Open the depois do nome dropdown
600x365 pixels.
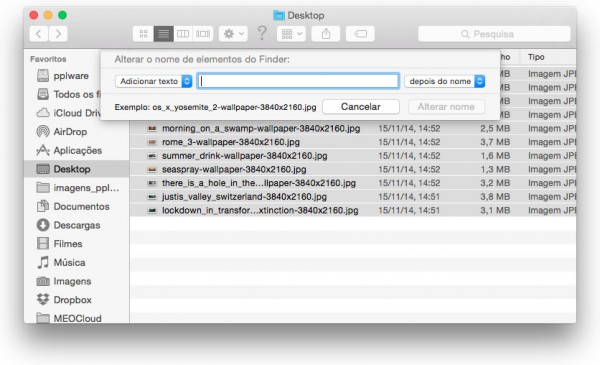[x=445, y=81]
